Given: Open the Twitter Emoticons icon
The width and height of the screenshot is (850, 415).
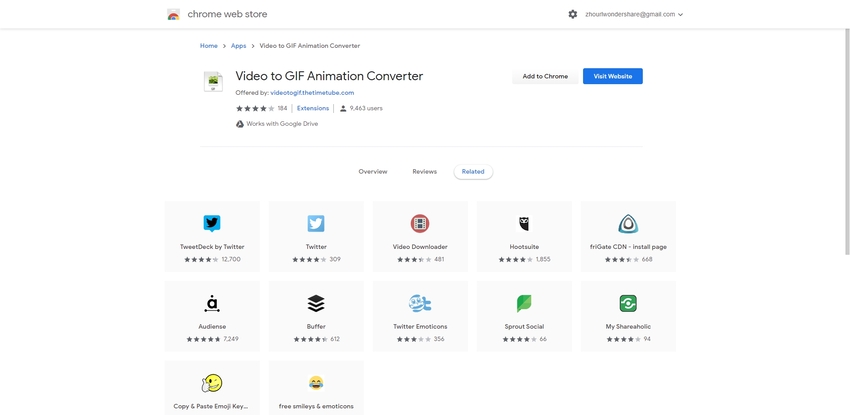Looking at the screenshot, I should click(x=420, y=303).
